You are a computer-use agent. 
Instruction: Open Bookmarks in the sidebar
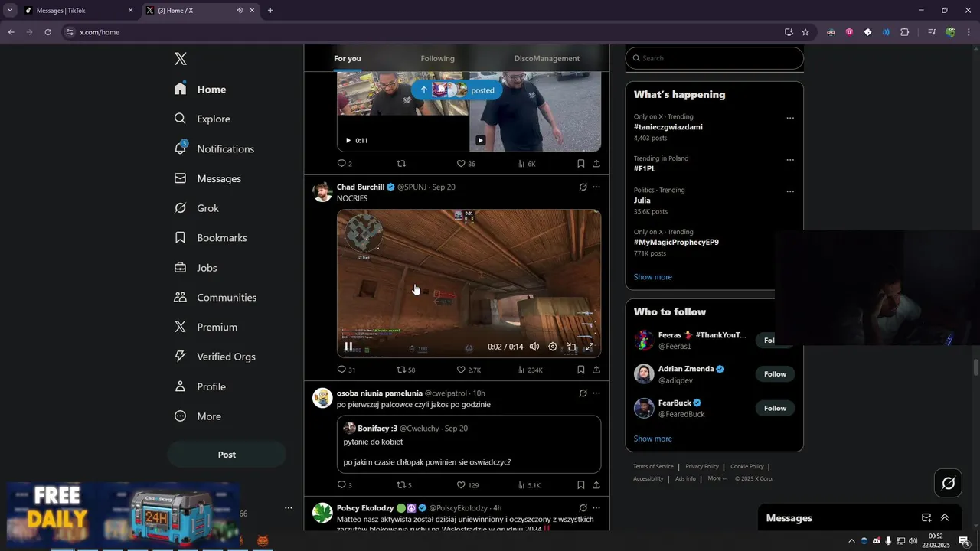click(x=211, y=238)
